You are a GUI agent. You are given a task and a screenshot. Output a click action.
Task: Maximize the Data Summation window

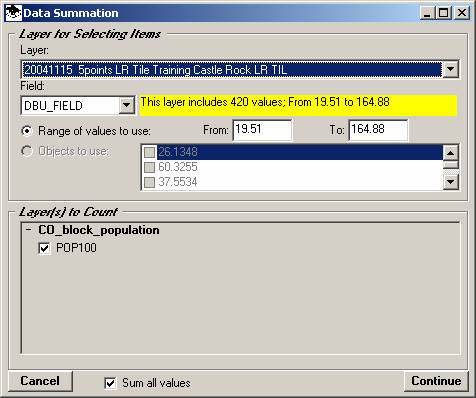coord(443,13)
